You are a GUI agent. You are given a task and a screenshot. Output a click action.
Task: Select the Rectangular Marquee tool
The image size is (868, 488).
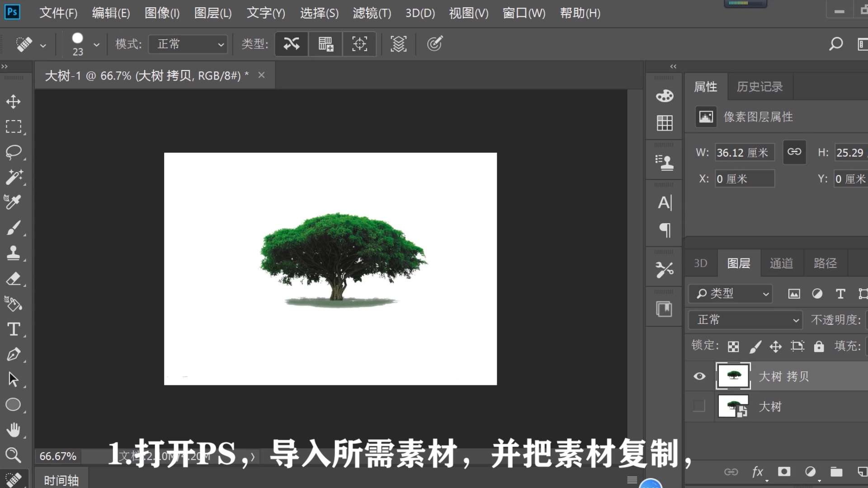14,127
